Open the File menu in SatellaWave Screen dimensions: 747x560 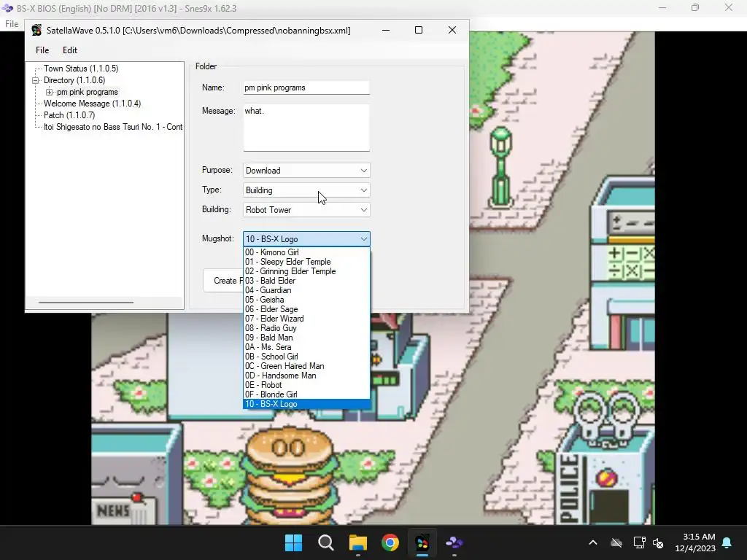pyautogui.click(x=42, y=50)
